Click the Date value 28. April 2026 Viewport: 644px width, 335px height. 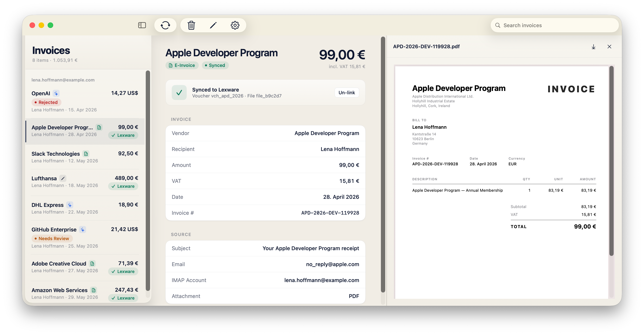coord(341,197)
